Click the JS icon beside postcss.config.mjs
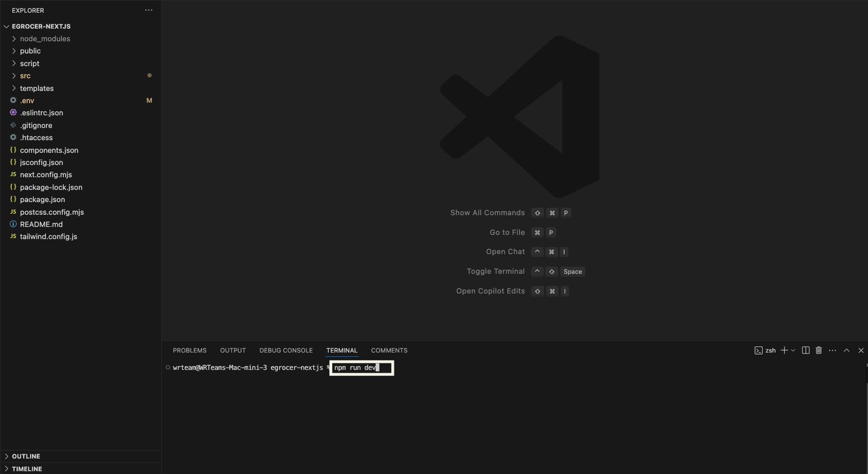The image size is (868, 474). [13, 211]
